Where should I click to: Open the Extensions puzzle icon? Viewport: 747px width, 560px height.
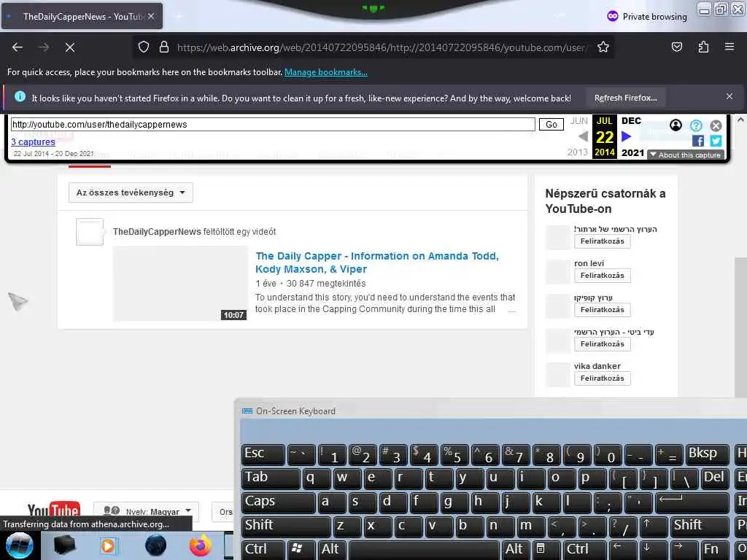(703, 47)
